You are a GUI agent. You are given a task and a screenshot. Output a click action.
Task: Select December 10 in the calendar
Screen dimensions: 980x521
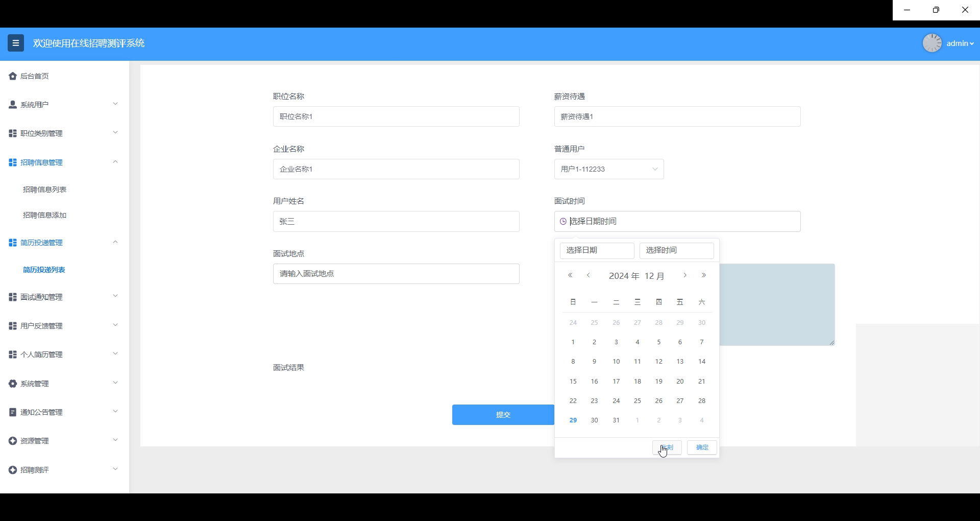tap(616, 362)
